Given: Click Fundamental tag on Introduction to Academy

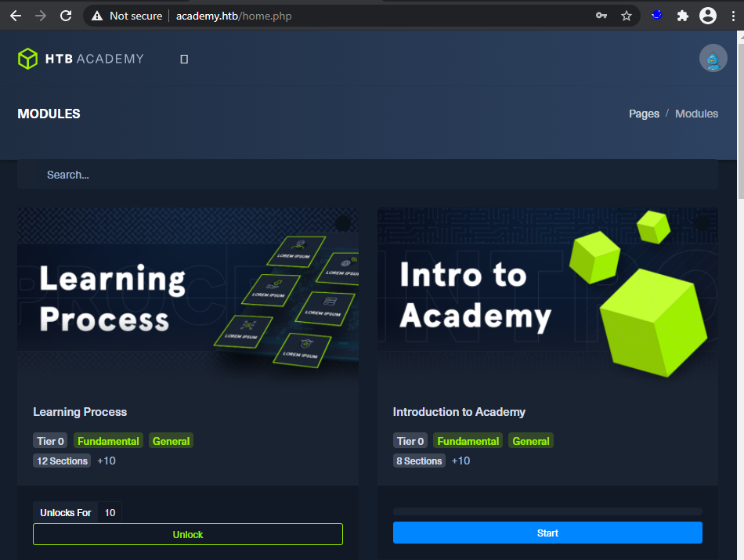Looking at the screenshot, I should pyautogui.click(x=468, y=441).
